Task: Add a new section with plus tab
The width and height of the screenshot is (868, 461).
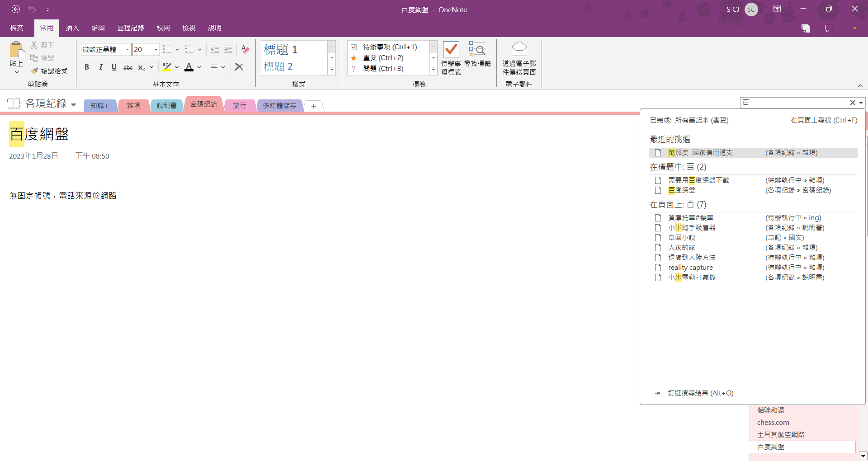Action: click(314, 106)
